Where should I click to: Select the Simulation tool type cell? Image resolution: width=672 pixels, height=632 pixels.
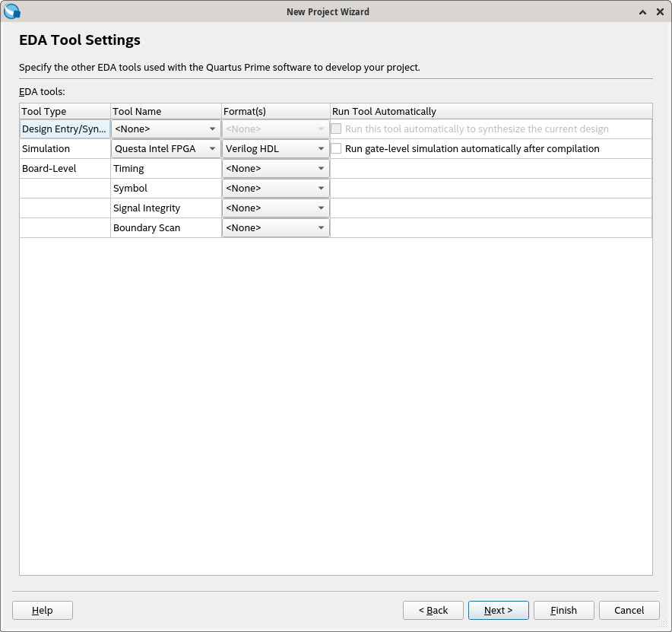click(x=65, y=148)
